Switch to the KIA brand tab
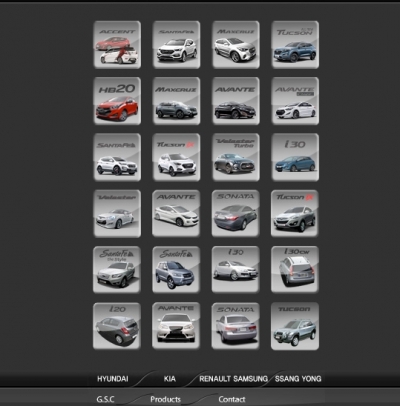 [170, 379]
